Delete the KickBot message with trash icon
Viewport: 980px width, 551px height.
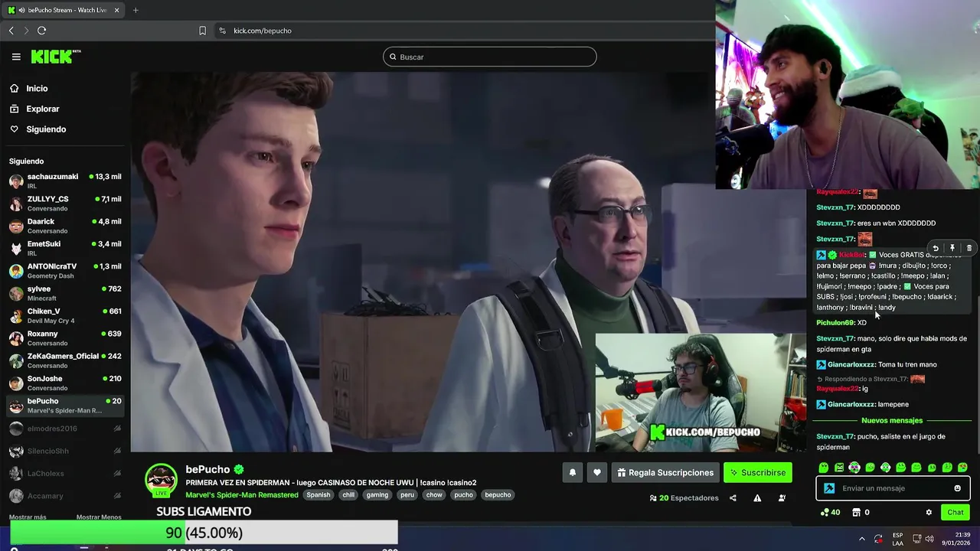click(x=969, y=248)
